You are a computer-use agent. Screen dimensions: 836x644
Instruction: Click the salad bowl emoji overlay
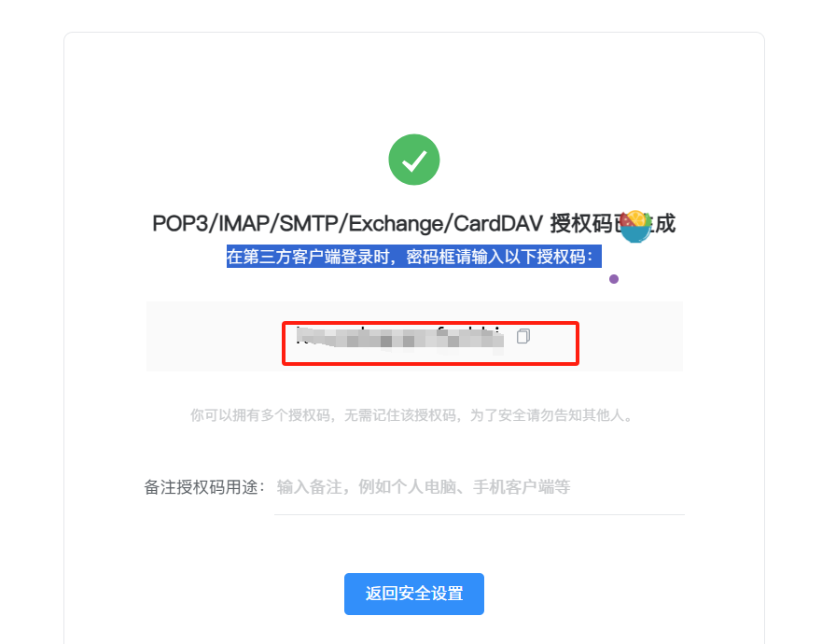[635, 227]
